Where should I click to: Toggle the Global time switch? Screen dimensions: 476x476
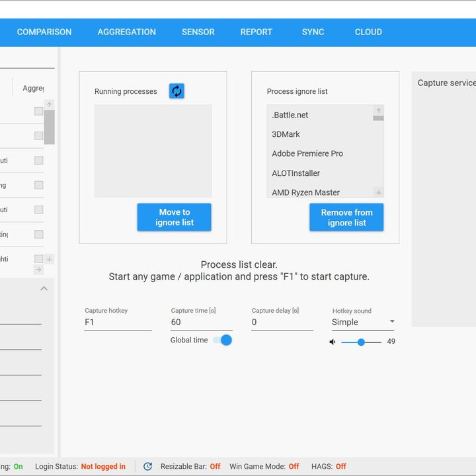pyautogui.click(x=223, y=340)
